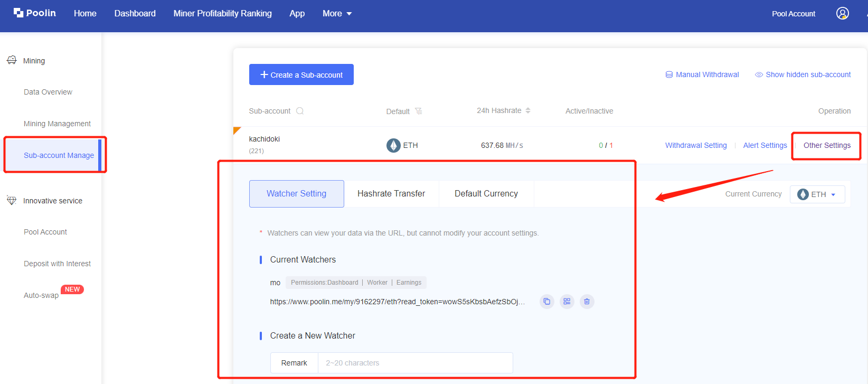Image resolution: width=868 pixels, height=384 pixels.
Task: Delete the mo watcher
Action: [587, 302]
